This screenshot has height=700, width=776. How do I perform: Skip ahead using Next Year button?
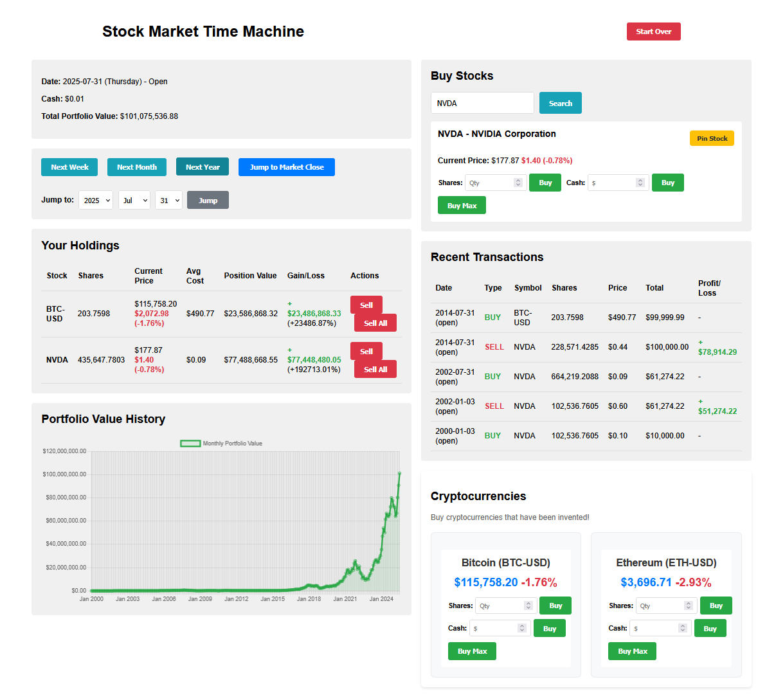203,167
